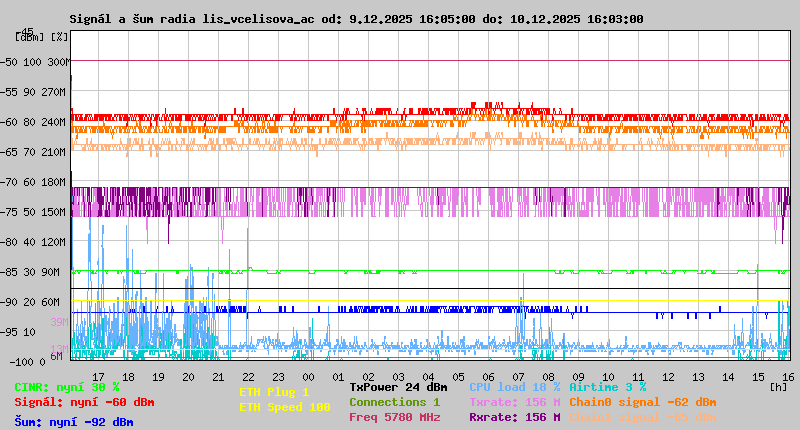This screenshot has height=430, width=800.
Task: Select the 'TxPower 24 dBm' legend text
Action: (x=398, y=387)
